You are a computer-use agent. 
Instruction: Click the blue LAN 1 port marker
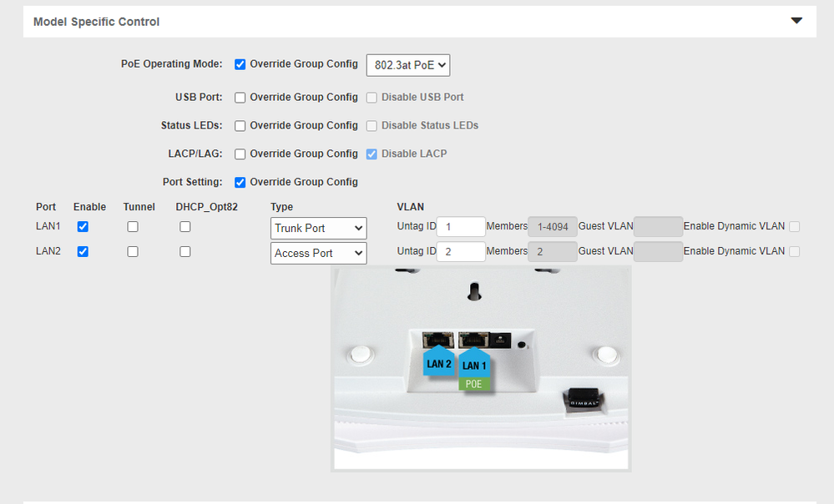pyautogui.click(x=473, y=363)
